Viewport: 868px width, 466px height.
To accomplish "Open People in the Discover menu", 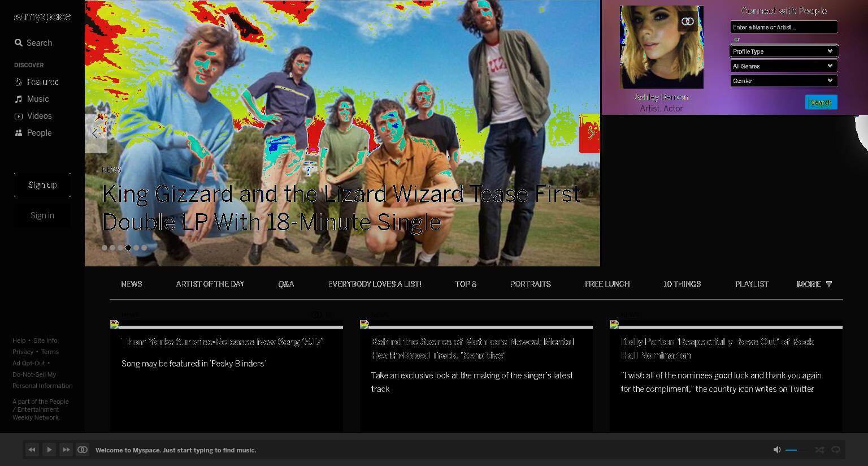I will coord(33,133).
